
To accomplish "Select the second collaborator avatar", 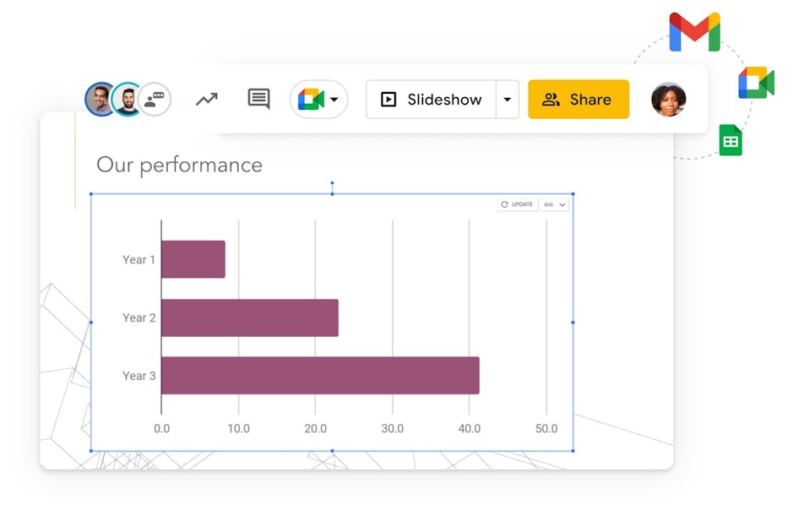I will pyautogui.click(x=125, y=99).
